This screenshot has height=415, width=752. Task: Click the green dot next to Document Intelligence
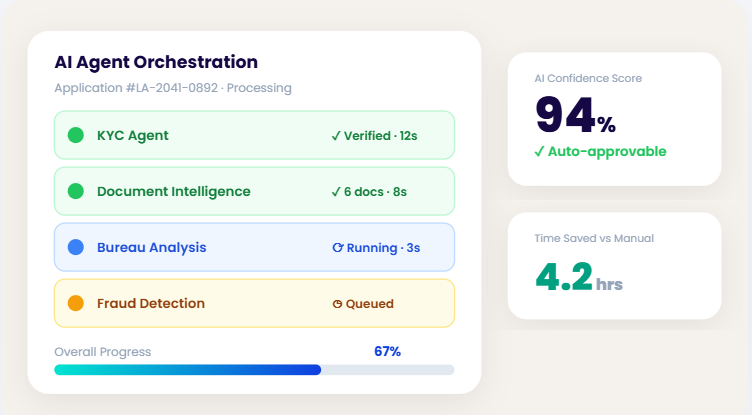pyautogui.click(x=75, y=191)
